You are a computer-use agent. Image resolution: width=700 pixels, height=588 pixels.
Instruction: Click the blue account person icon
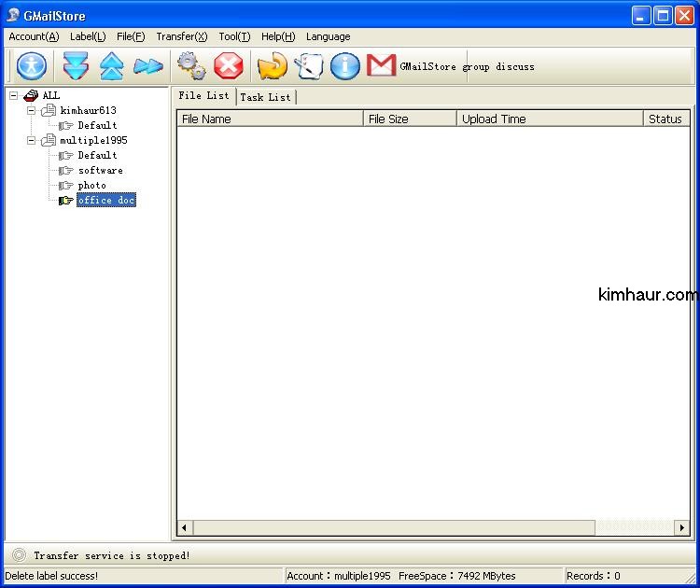(32, 66)
